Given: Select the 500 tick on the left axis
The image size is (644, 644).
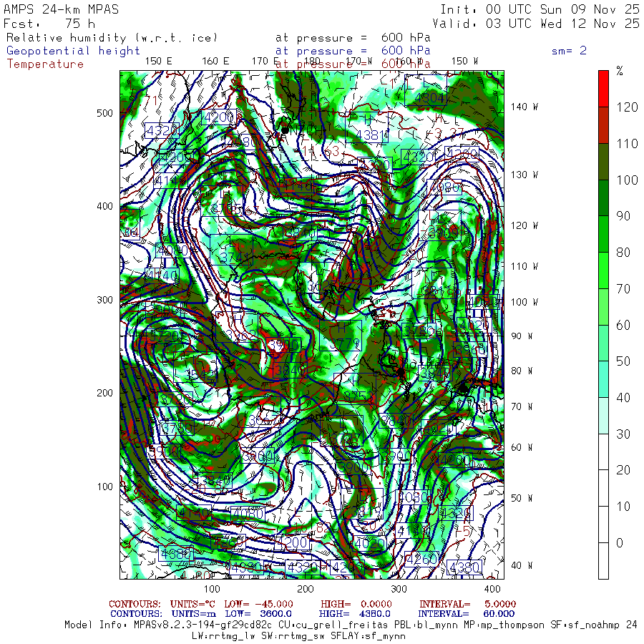Looking at the screenshot, I should pyautogui.click(x=105, y=113).
